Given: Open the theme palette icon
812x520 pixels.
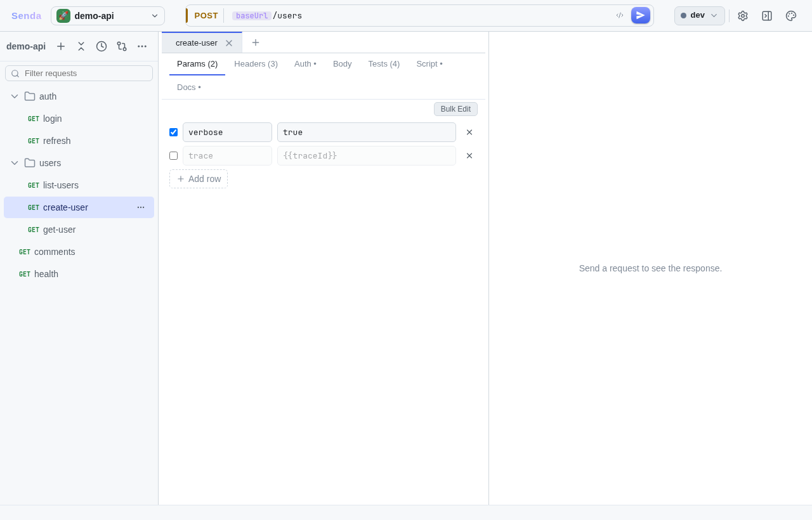Looking at the screenshot, I should (x=791, y=16).
